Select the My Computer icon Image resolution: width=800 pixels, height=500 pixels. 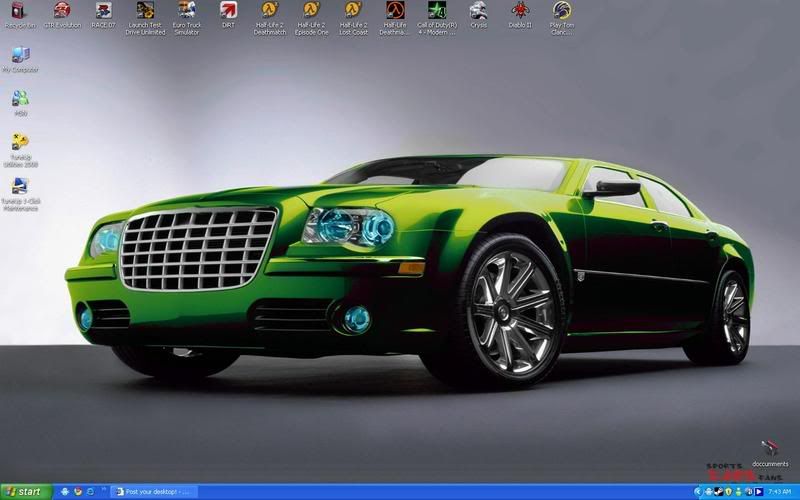(20, 56)
